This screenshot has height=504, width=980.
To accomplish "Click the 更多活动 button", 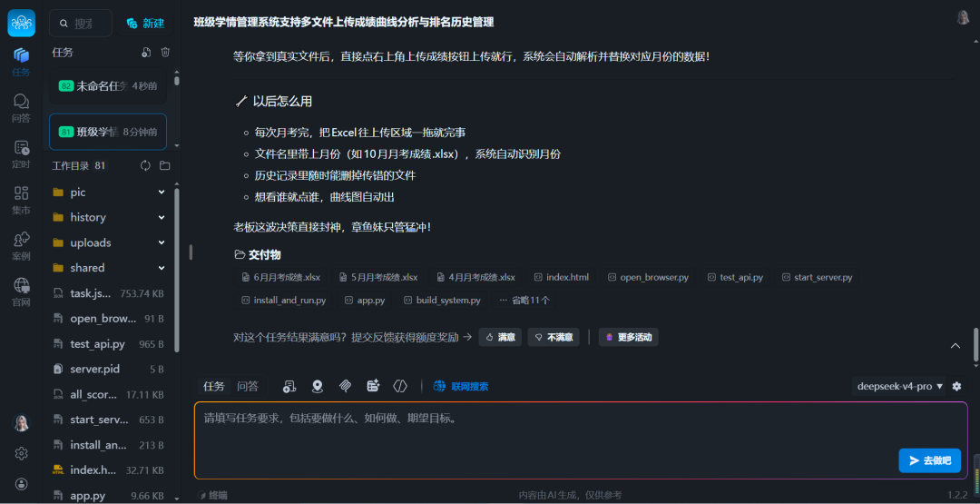I will click(x=628, y=337).
